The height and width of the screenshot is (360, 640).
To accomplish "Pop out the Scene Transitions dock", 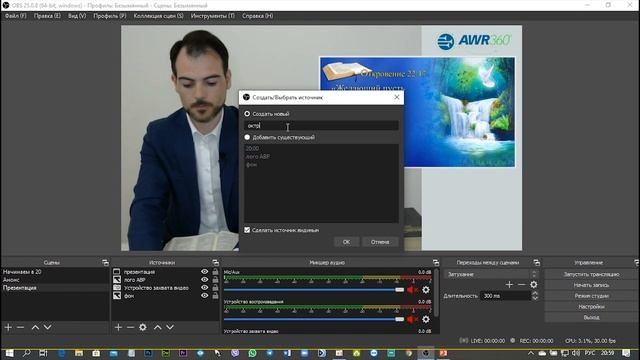I will point(537,262).
